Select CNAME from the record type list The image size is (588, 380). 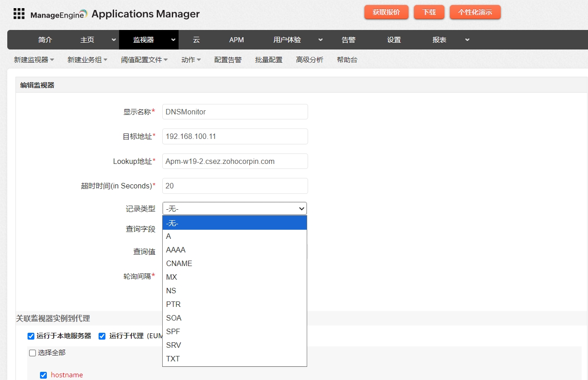[179, 263]
